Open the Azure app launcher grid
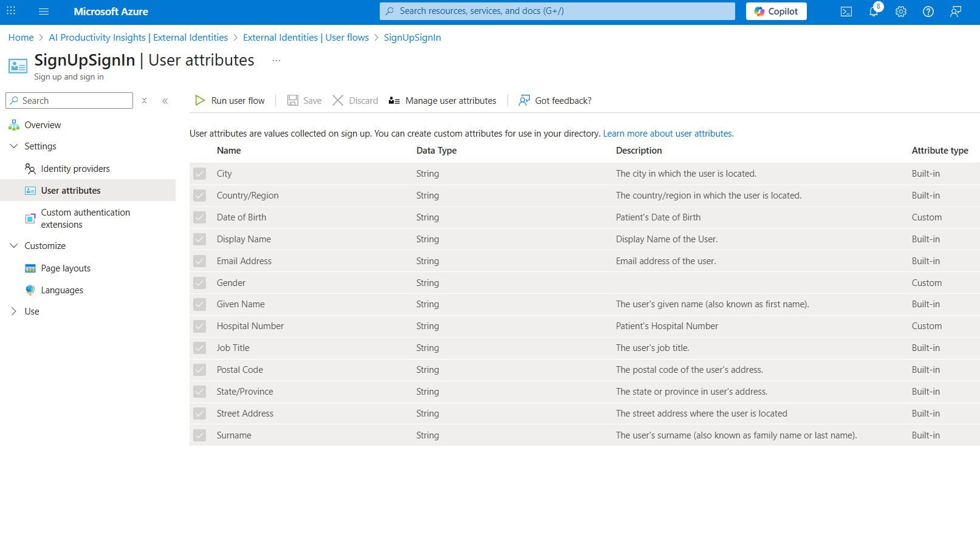 (x=11, y=11)
